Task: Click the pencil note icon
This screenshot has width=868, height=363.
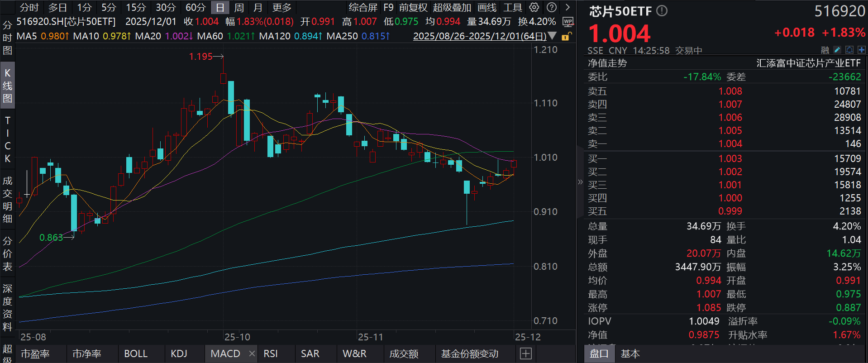Action: (837, 50)
